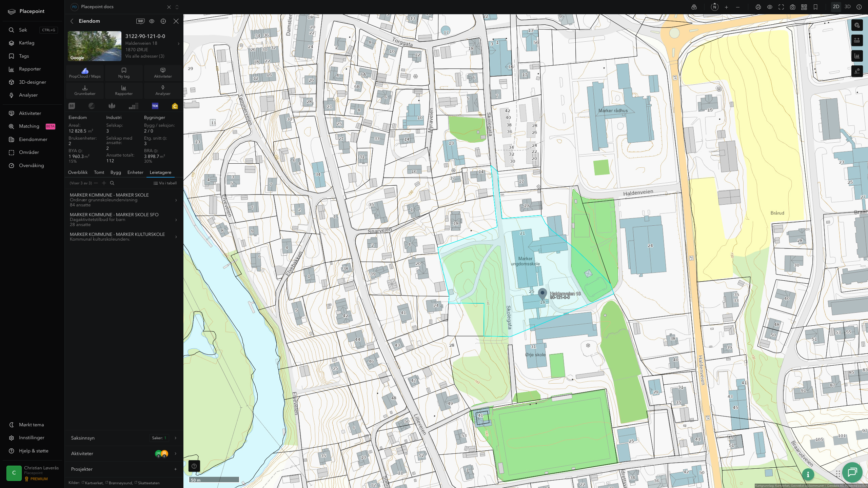Screen dimensions: 868x488
Task: Toggle map layer visibility eye in top toolbar
Action: 770,7
